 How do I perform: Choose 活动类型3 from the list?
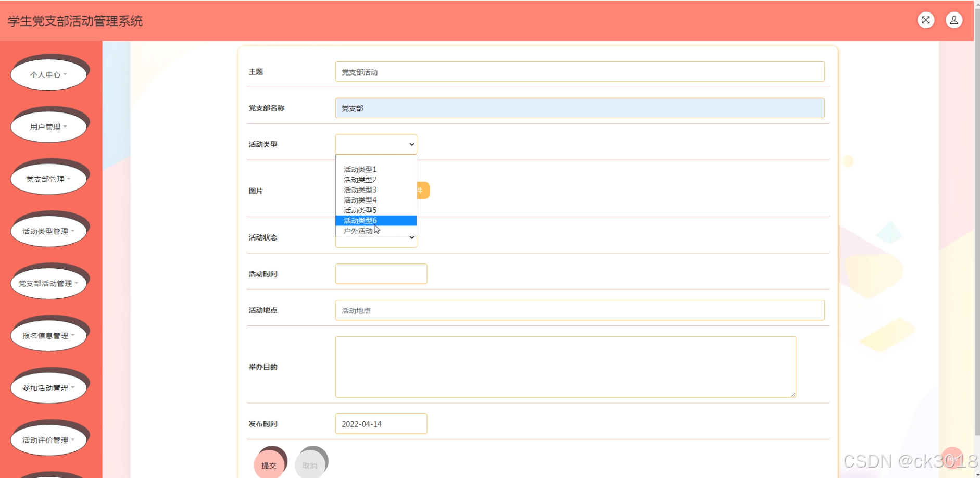[x=376, y=190]
